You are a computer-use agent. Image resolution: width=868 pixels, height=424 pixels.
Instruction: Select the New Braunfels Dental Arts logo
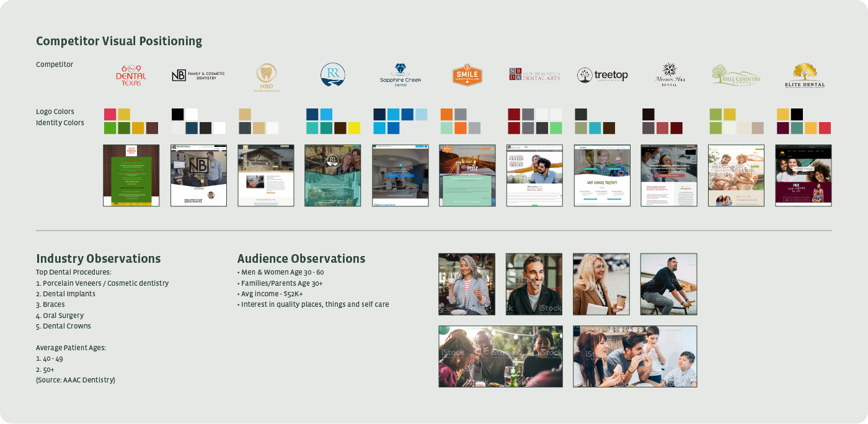[534, 75]
